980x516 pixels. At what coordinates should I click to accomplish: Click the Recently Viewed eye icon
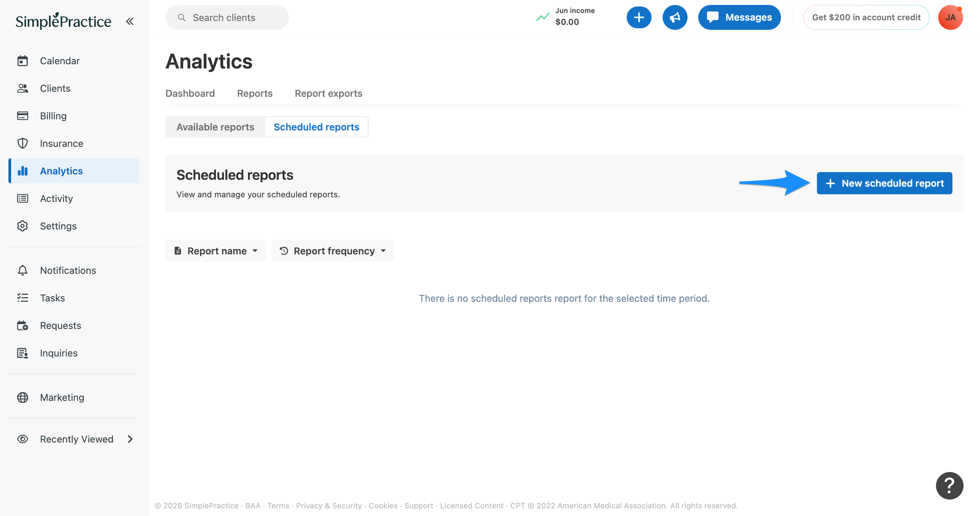pos(23,439)
